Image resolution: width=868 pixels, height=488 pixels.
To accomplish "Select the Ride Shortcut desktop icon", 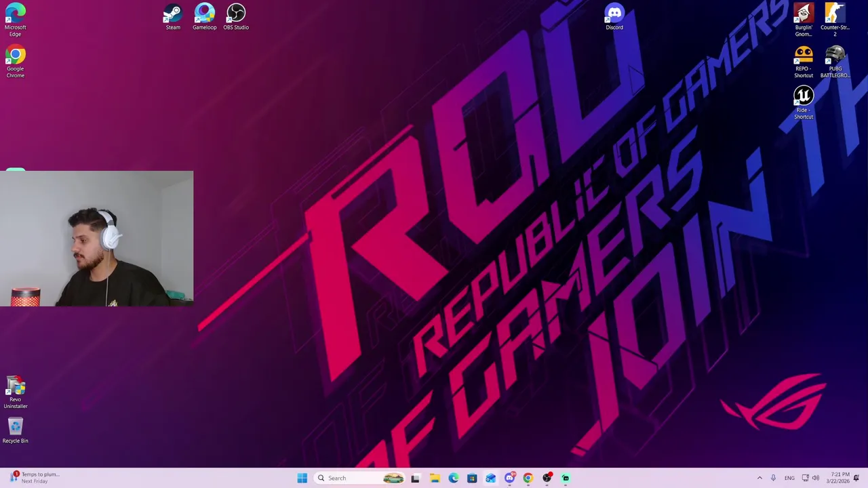I will 804,103.
